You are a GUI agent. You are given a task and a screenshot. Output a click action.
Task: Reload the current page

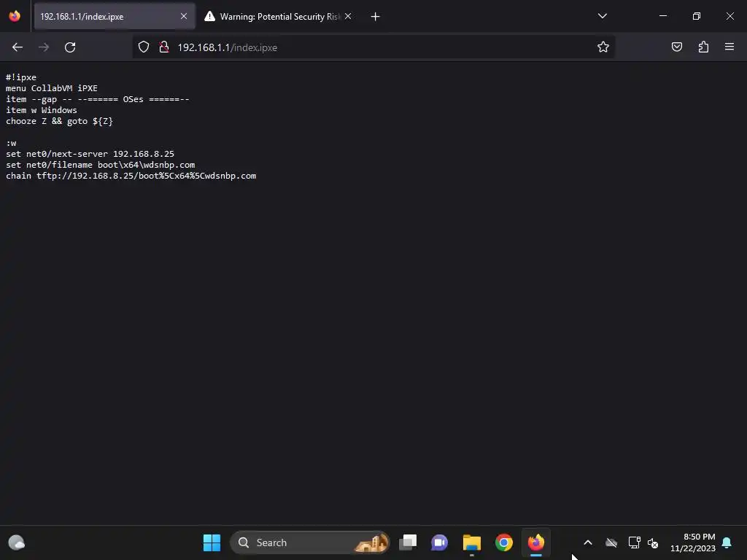click(x=70, y=47)
